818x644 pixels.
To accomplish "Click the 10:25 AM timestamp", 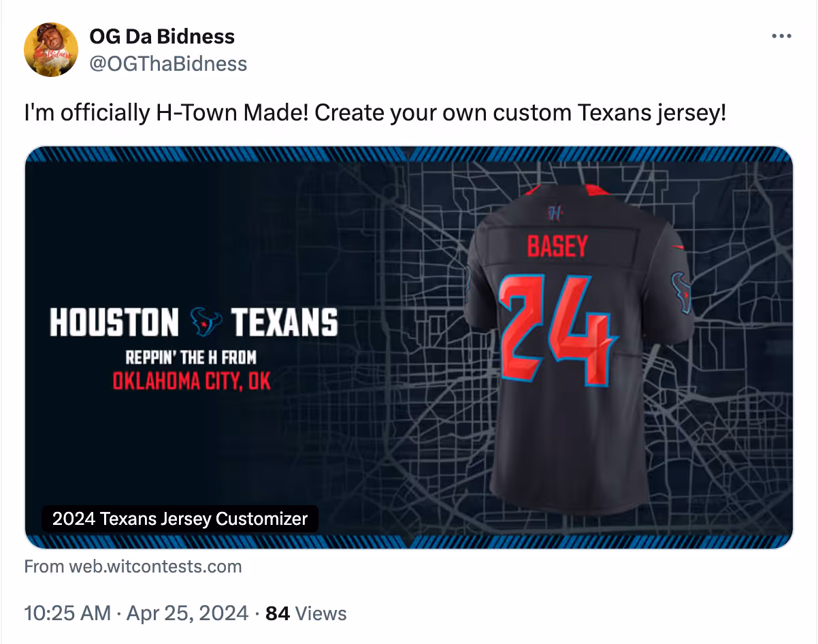I will (67, 613).
